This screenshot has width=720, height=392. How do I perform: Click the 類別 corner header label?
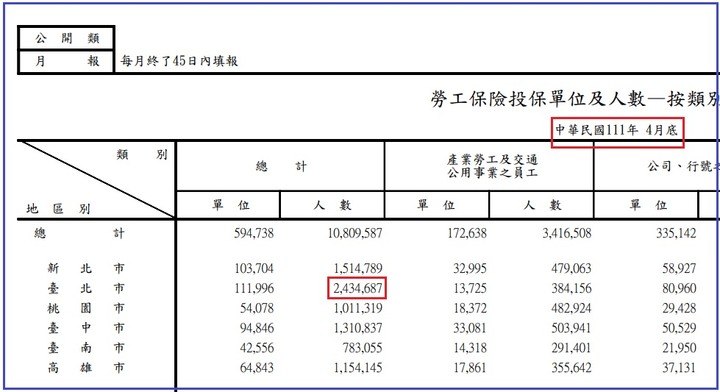pos(142,154)
